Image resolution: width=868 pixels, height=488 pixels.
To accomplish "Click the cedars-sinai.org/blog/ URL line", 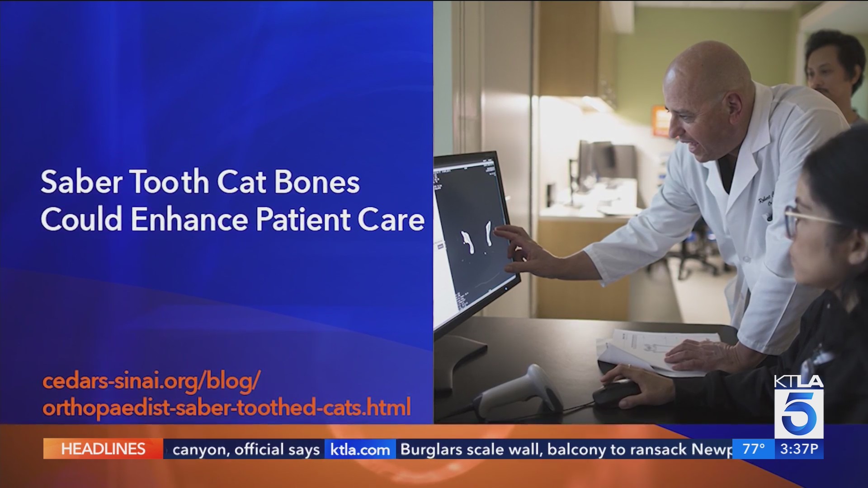I will tap(151, 381).
